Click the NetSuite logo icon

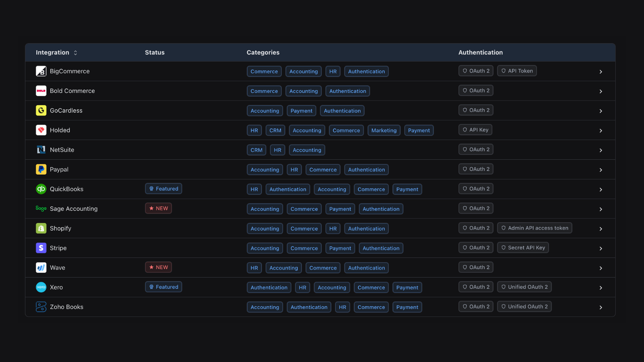41,149
